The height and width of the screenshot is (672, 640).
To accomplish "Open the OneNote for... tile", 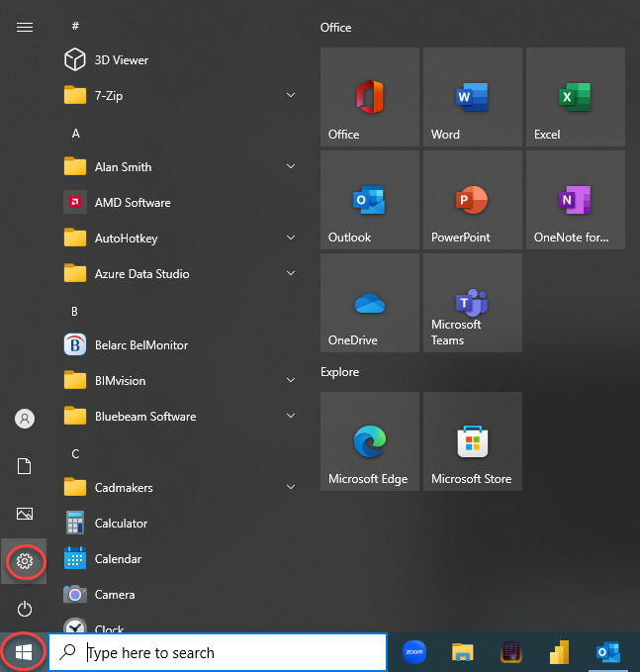I will (x=576, y=200).
